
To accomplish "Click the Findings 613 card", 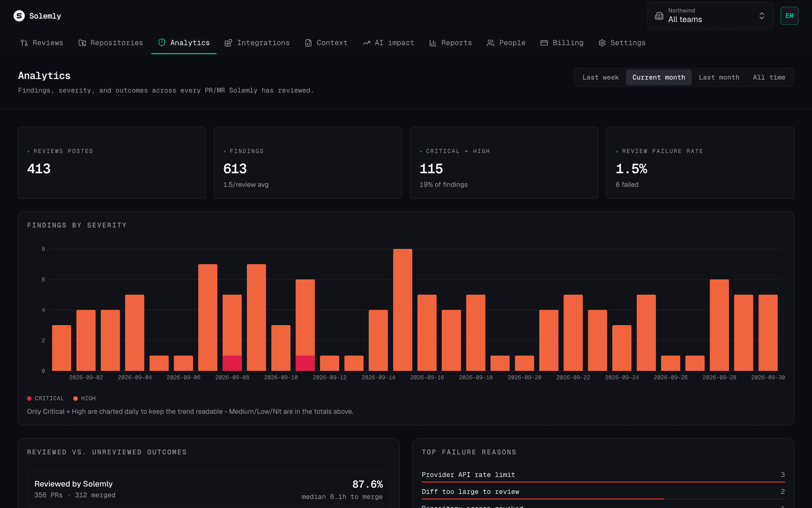I will pos(308,163).
